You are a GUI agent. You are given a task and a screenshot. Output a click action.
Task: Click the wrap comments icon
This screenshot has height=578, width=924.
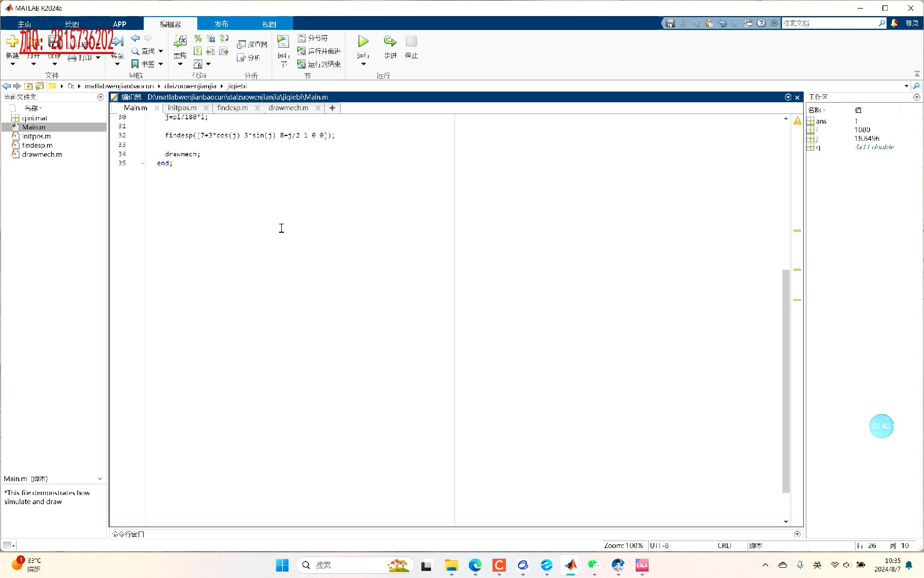pos(224,38)
